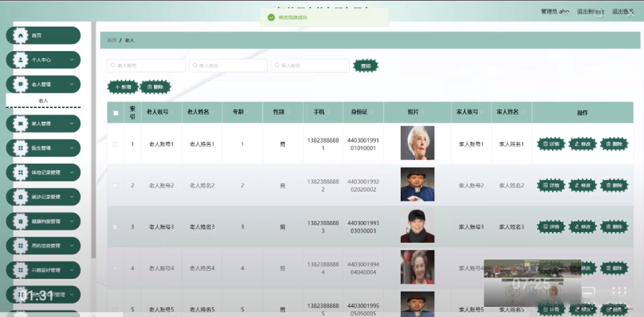This screenshot has width=644, height=317.
Task: Click the 管理员 abo account label
Action: click(555, 12)
